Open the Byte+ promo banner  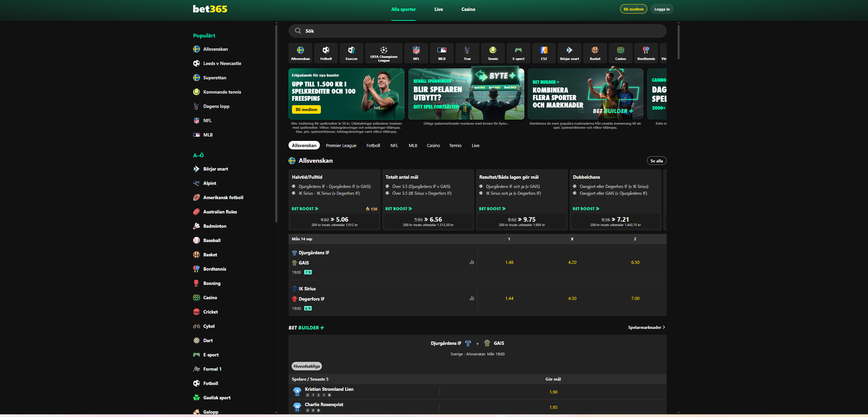coord(466,94)
